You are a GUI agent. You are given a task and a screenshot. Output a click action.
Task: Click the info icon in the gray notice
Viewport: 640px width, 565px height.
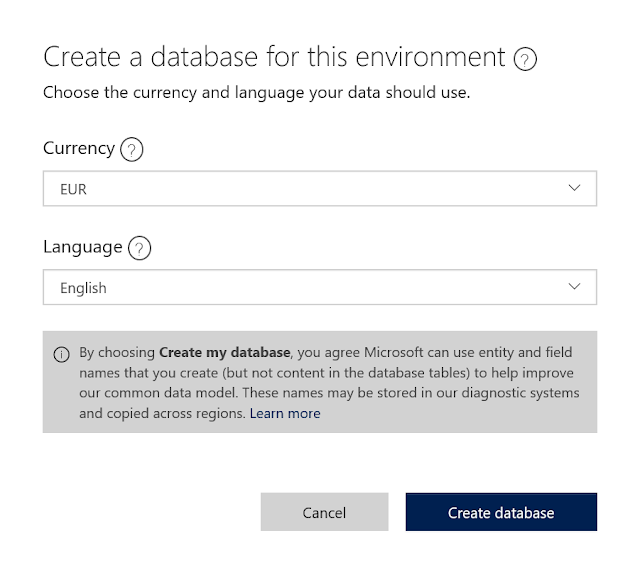(62, 353)
